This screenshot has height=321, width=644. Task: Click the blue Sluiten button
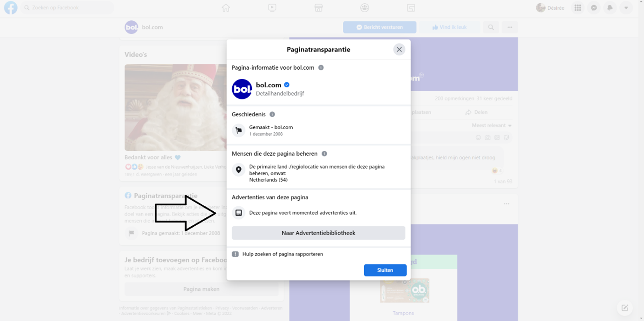coord(385,270)
